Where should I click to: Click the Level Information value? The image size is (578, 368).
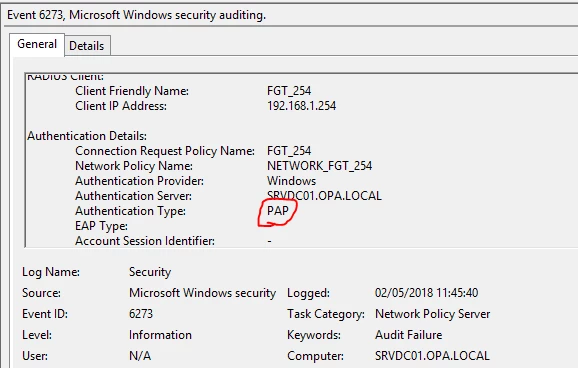click(x=160, y=335)
